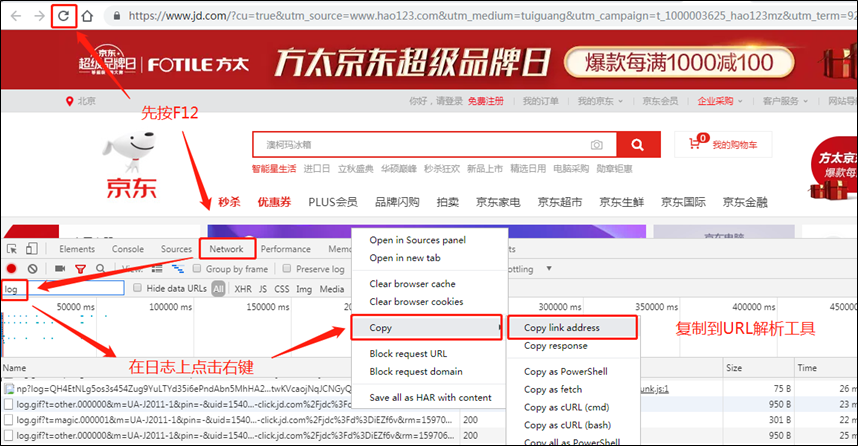
Task: Select the JS filter type
Action: tap(263, 289)
